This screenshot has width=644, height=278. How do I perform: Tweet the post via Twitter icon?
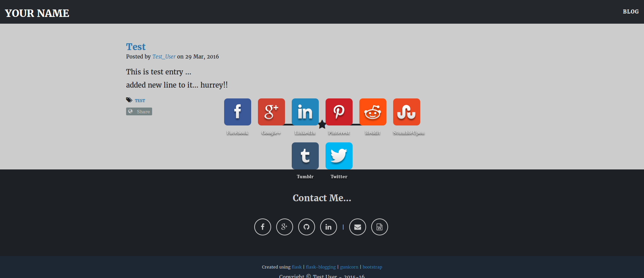(339, 156)
